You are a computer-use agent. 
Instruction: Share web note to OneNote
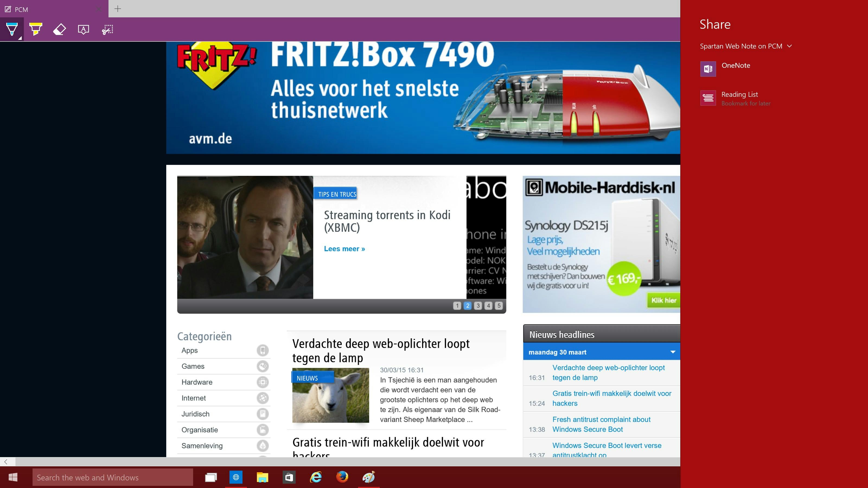[x=736, y=66]
